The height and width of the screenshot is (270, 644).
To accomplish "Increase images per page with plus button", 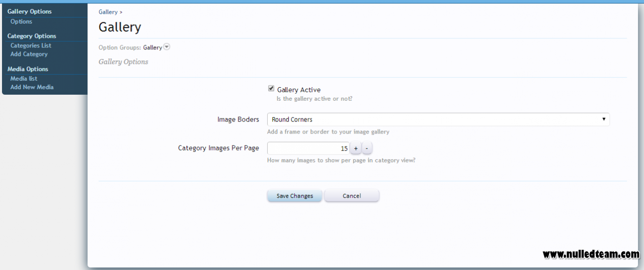I will click(355, 148).
